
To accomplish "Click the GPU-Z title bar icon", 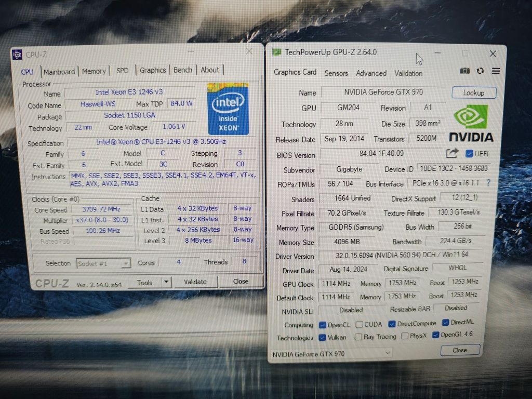I will (277, 52).
